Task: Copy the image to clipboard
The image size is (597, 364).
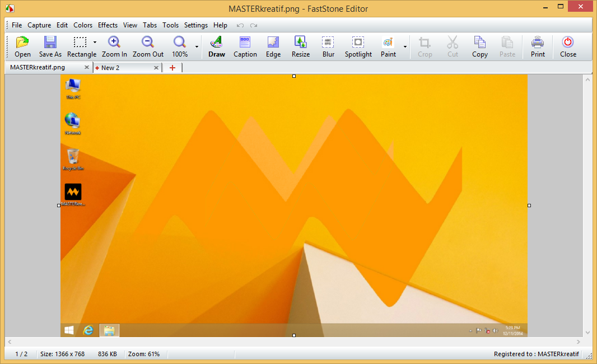Action: (480, 47)
